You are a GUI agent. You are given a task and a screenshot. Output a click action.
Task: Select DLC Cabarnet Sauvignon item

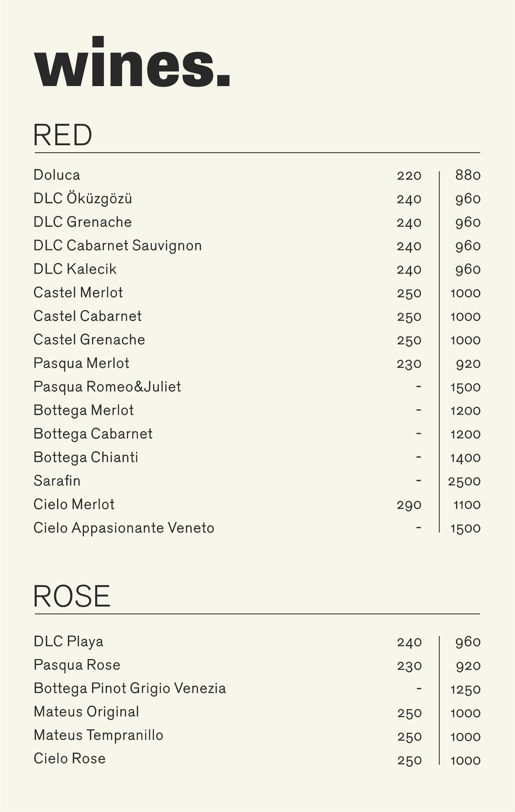click(118, 245)
